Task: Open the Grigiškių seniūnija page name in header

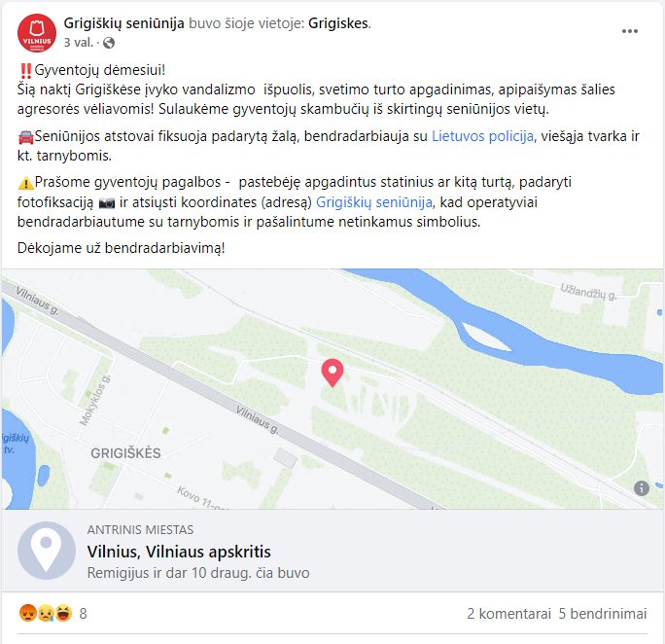Action: [x=123, y=23]
